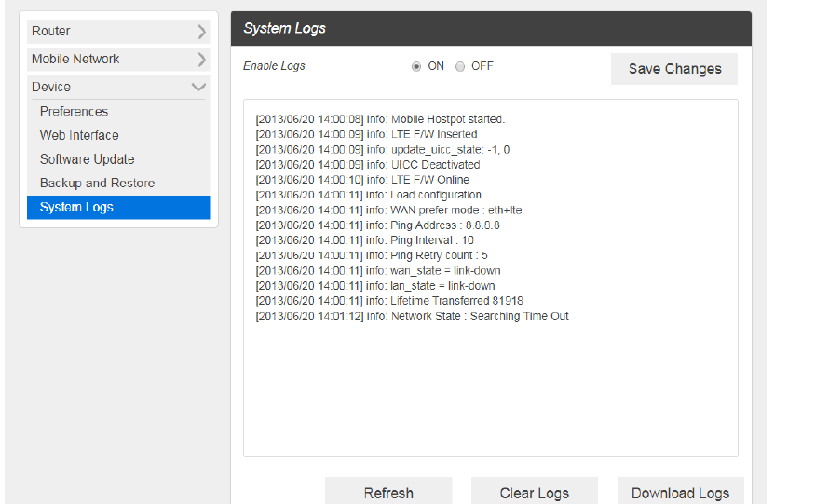This screenshot has width=829, height=504.
Task: Click the Clear Logs button
Action: 535,492
